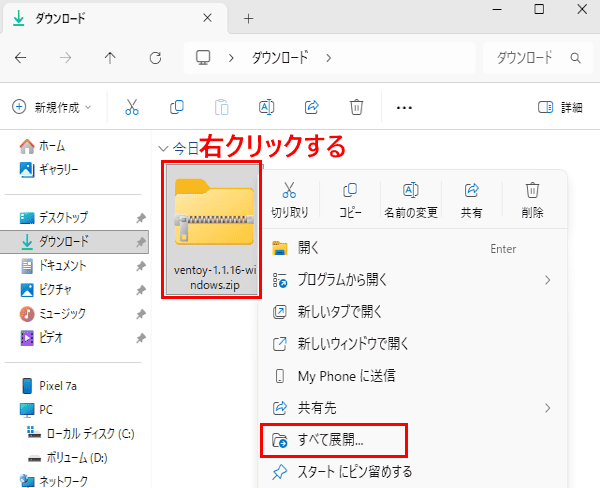Screen dimensions: 600x488
Task: Open ギャラリー in the sidebar
Action: click(49, 169)
